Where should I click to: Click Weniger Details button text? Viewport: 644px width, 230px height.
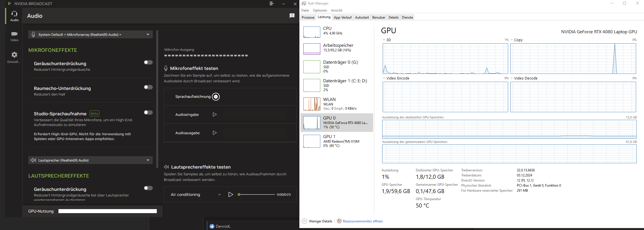(321, 221)
